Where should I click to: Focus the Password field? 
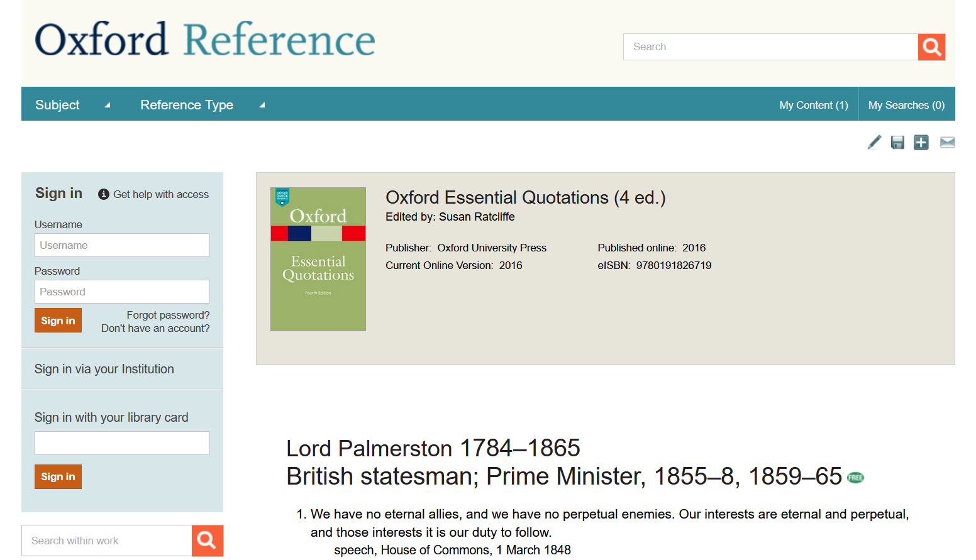point(122,292)
